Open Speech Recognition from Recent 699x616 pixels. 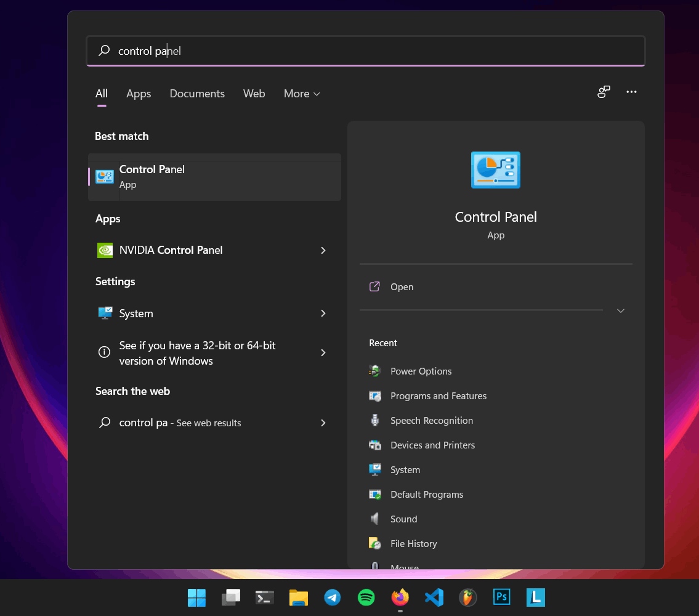coord(432,421)
